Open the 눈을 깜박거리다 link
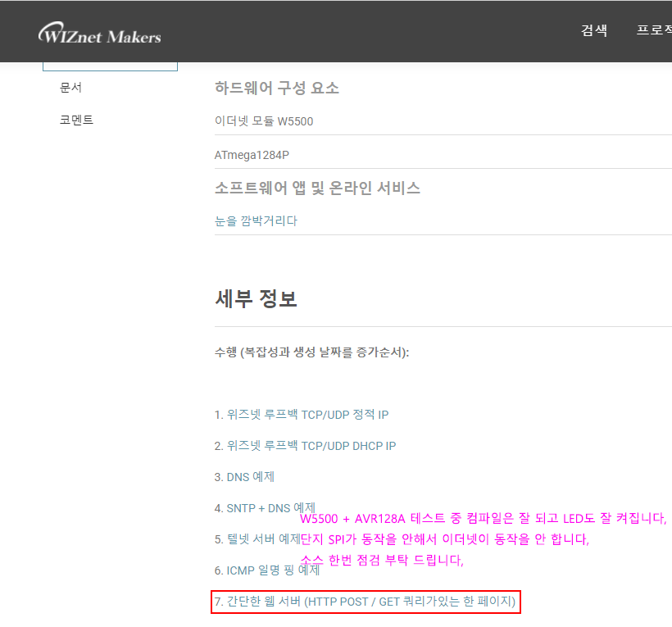This screenshot has height=627, width=672. tap(256, 221)
